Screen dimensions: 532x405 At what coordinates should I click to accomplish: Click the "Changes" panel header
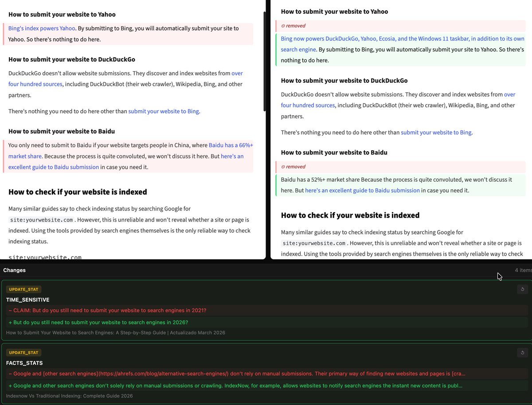point(15,270)
